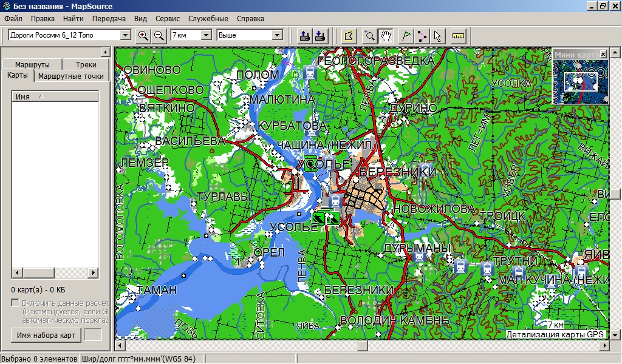Select the arrow pointer tool
622x364 pixels.
[x=437, y=35]
